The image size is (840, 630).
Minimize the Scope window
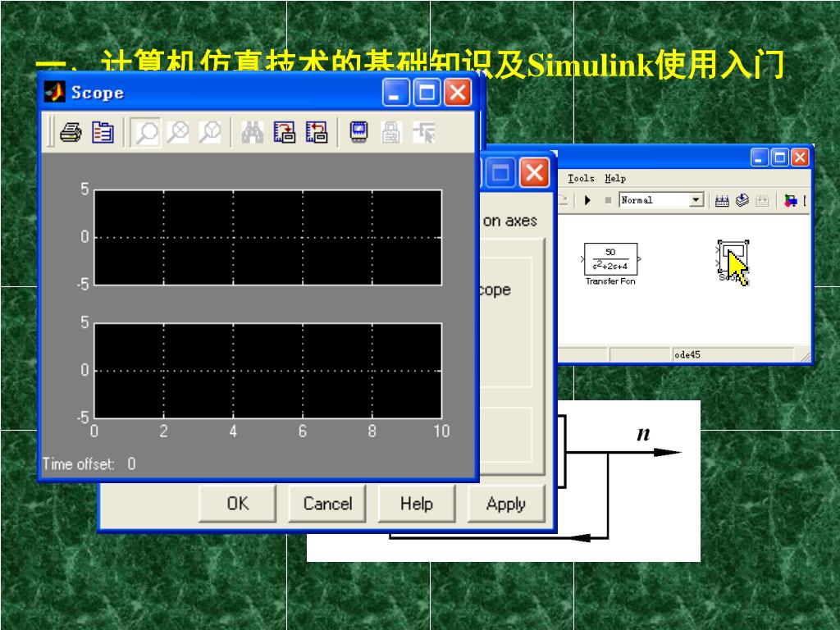396,93
